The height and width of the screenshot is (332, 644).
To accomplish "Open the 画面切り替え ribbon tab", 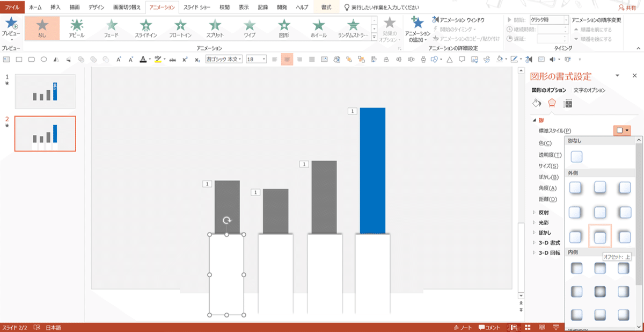I will (126, 8).
